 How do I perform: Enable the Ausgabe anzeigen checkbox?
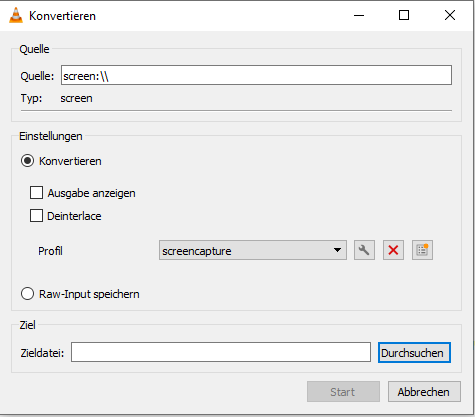[36, 193]
